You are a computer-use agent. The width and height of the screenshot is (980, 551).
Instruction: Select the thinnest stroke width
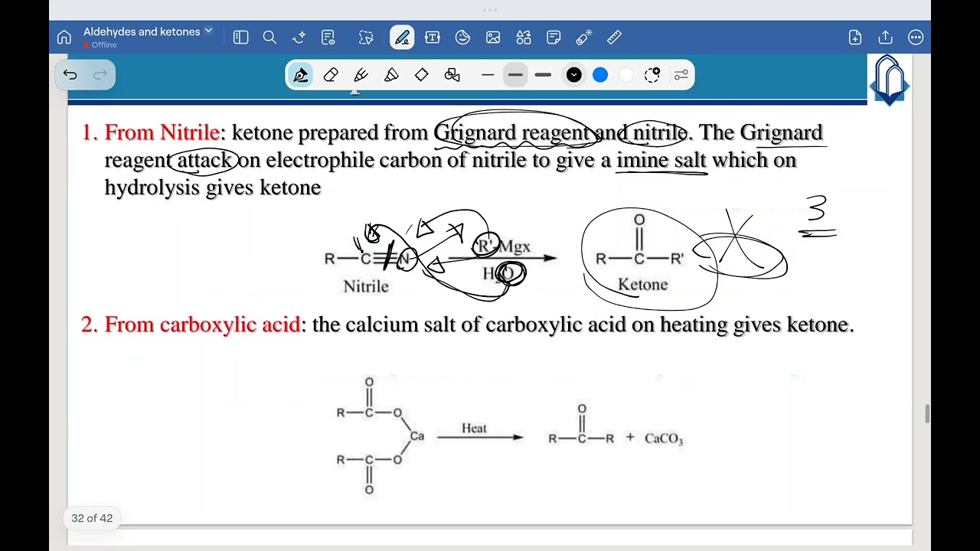click(488, 75)
